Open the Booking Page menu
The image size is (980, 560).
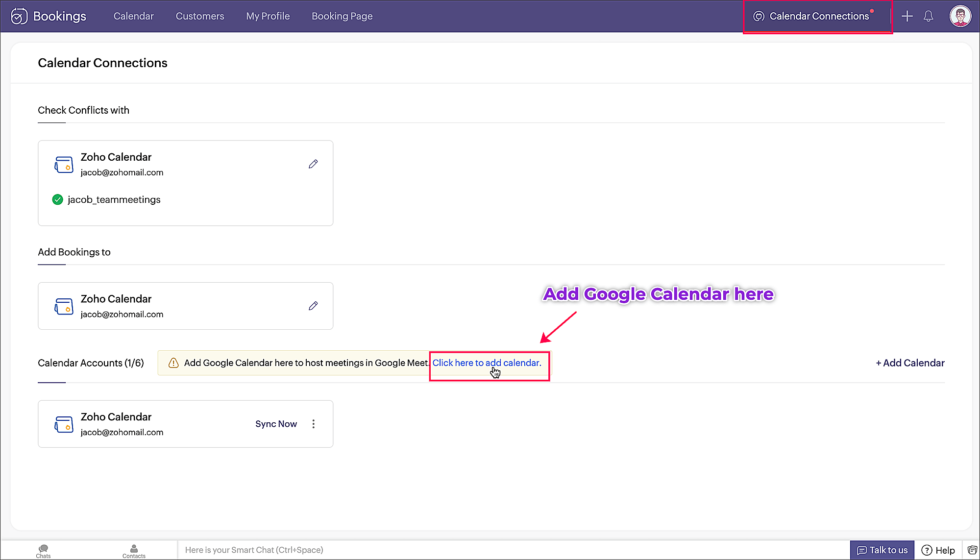click(342, 16)
